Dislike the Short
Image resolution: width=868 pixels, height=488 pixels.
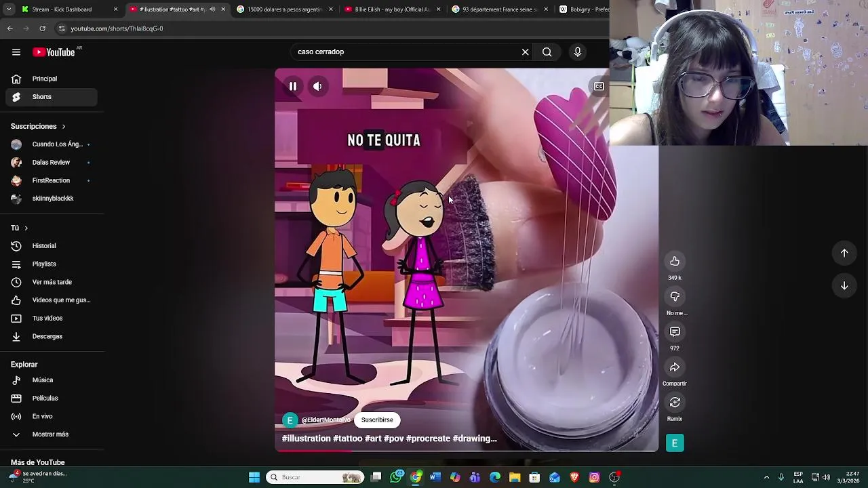pos(675,296)
